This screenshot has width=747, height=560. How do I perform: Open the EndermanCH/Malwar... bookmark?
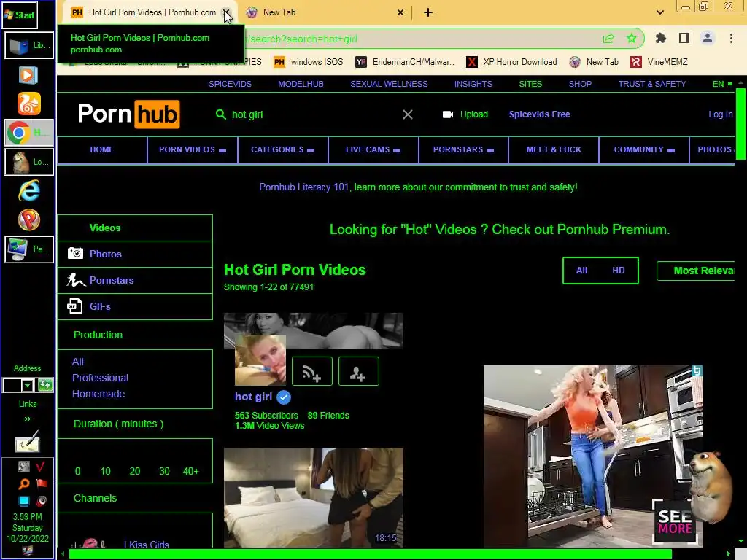(x=406, y=62)
